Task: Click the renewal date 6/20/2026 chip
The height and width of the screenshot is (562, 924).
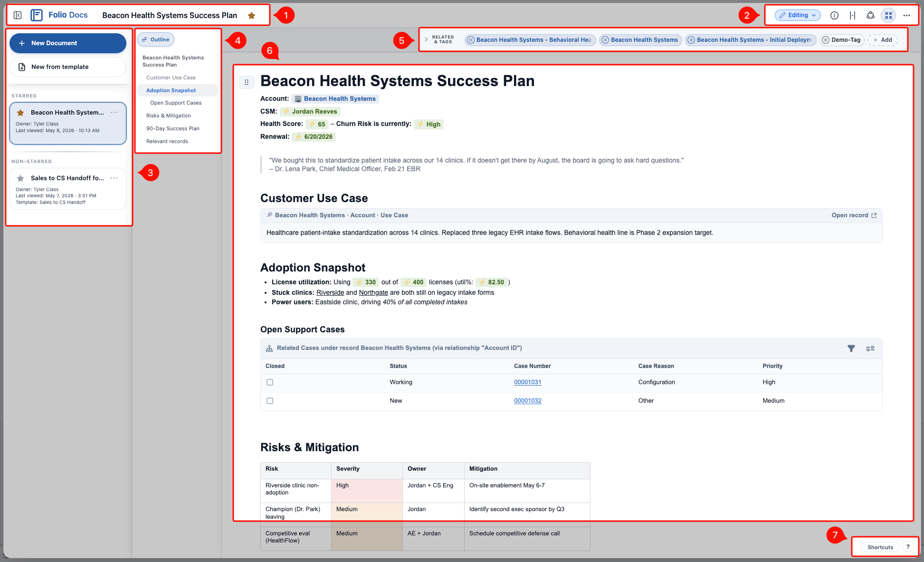Action: coord(314,137)
